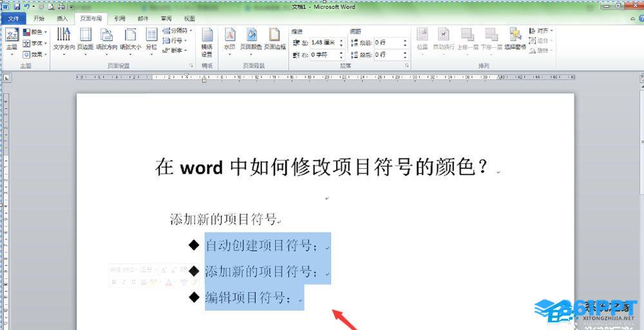Click the 组合 (Group) icon
This screenshot has height=330, width=644.
(x=539, y=41)
